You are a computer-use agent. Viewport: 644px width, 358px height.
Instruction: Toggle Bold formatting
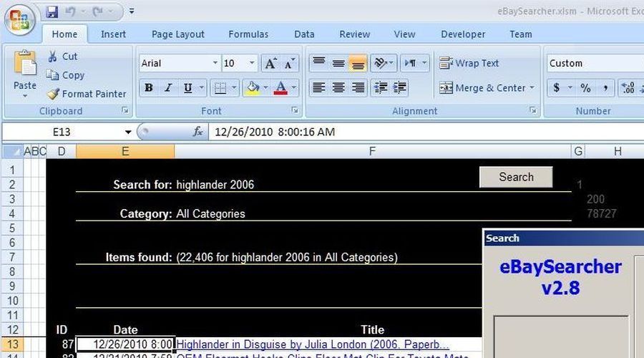point(149,88)
